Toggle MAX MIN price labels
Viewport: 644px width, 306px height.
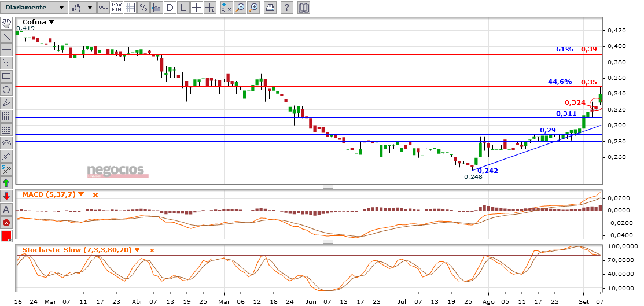coord(117,8)
